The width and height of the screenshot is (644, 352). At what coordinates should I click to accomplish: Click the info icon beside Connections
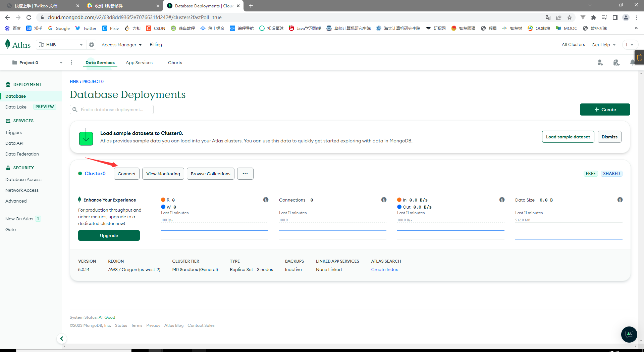(384, 200)
